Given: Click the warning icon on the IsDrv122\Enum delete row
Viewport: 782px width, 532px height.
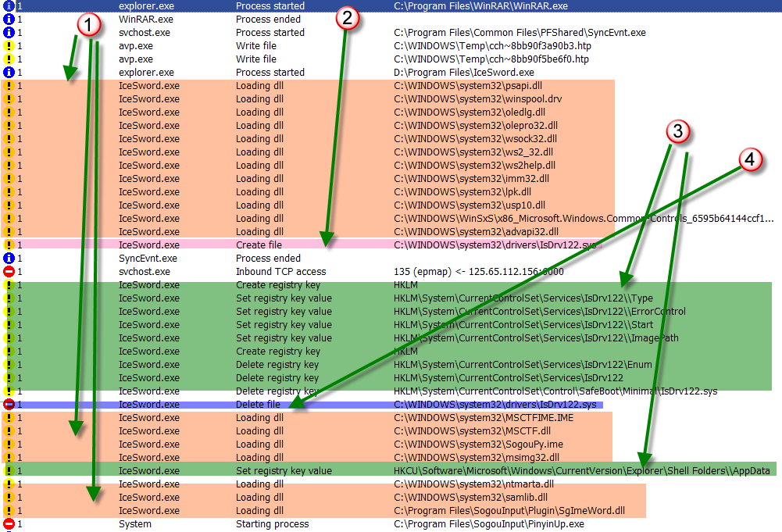Looking at the screenshot, I should (9, 365).
